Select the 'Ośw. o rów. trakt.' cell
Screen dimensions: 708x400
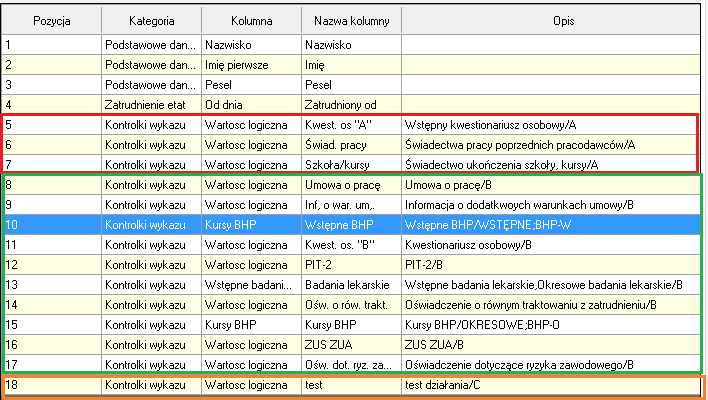(351, 305)
